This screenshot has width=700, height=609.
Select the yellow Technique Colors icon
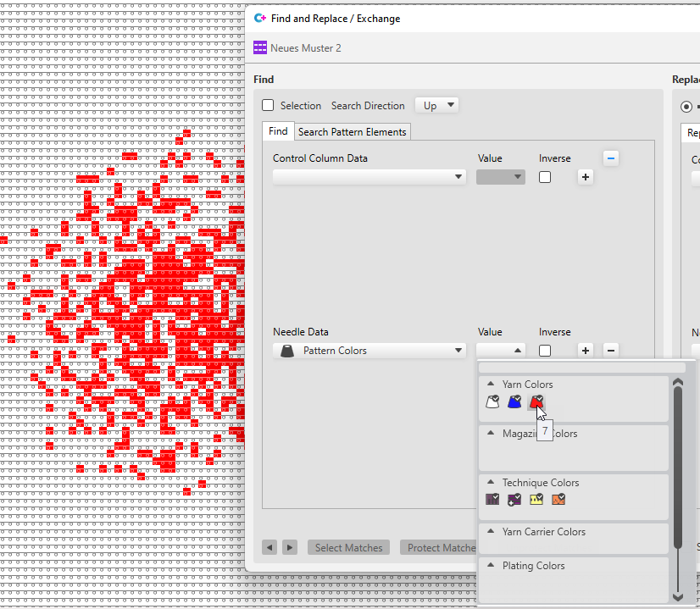click(x=536, y=500)
